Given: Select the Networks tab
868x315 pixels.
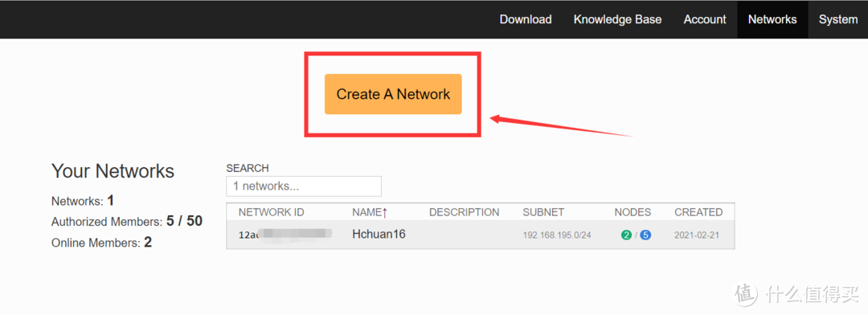Looking at the screenshot, I should click(772, 19).
